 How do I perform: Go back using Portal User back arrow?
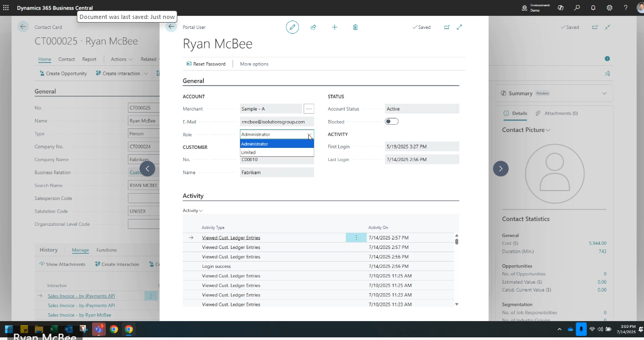point(171,27)
